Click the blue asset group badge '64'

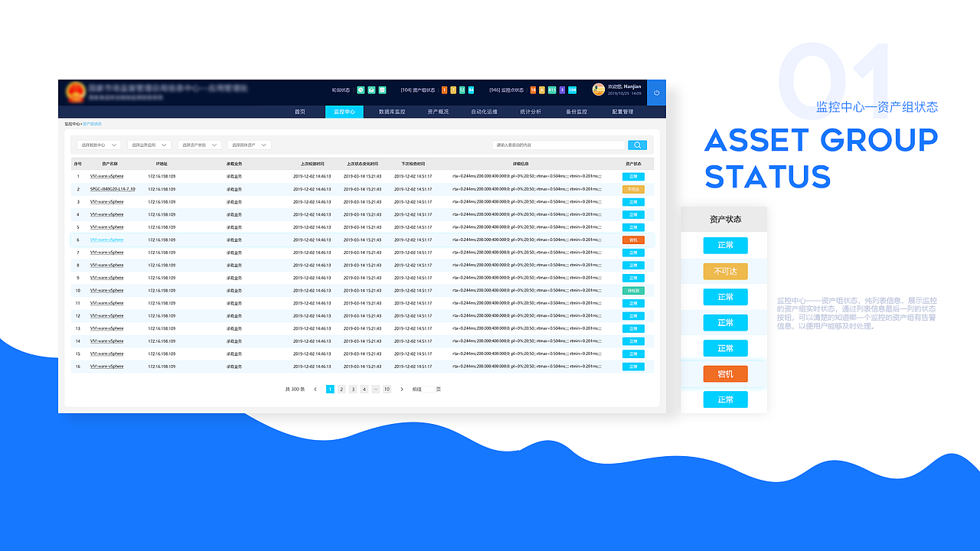pos(471,90)
